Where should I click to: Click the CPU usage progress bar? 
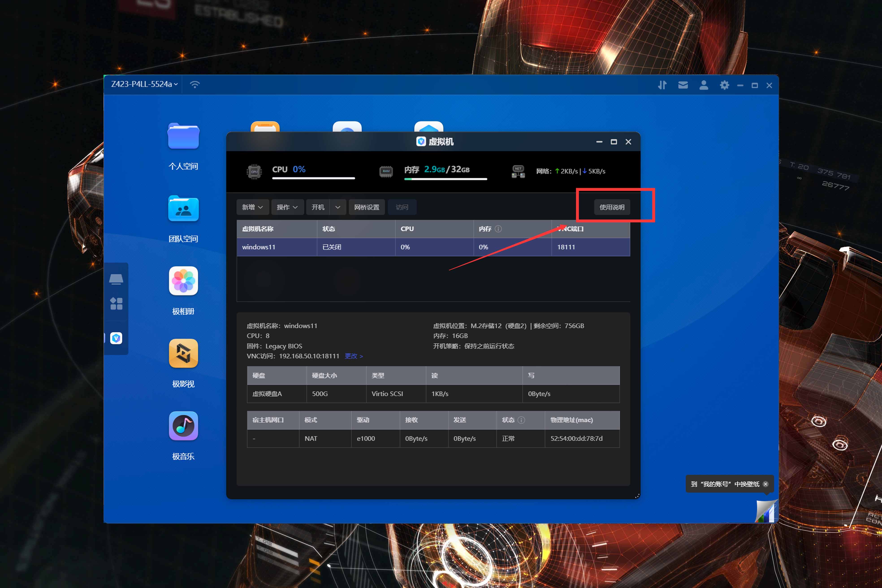[313, 179]
